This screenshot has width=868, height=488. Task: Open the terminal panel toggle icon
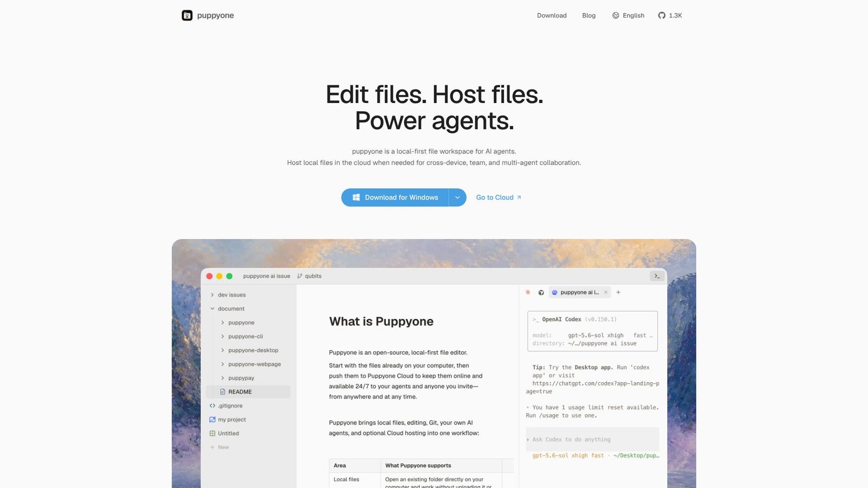pos(657,276)
